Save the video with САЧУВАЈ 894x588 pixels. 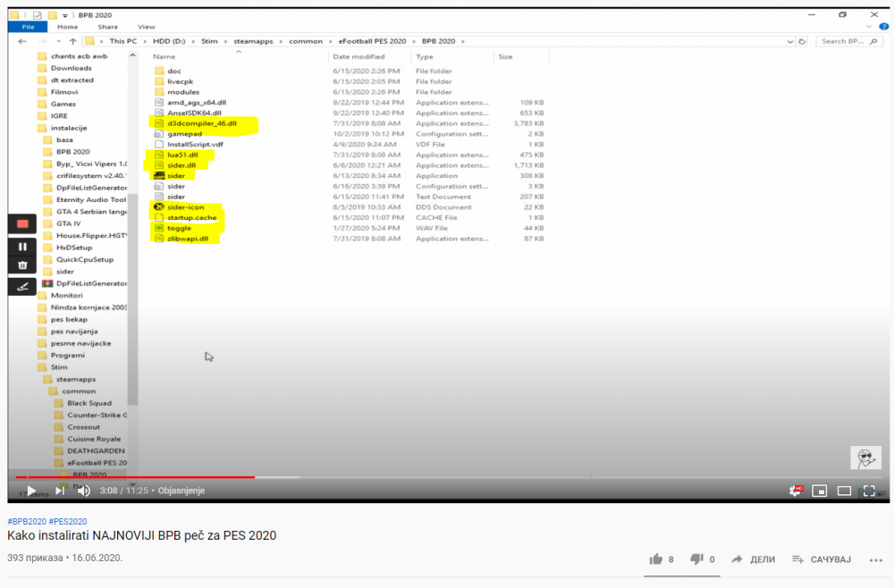(822, 559)
